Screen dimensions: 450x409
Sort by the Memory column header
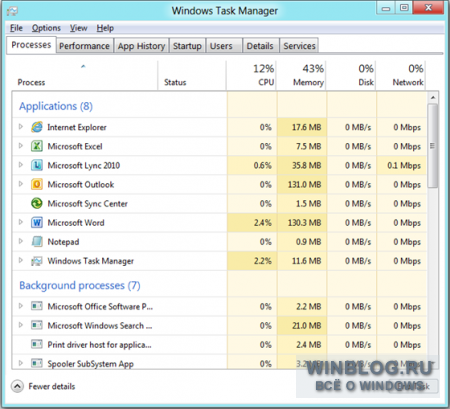pos(301,75)
